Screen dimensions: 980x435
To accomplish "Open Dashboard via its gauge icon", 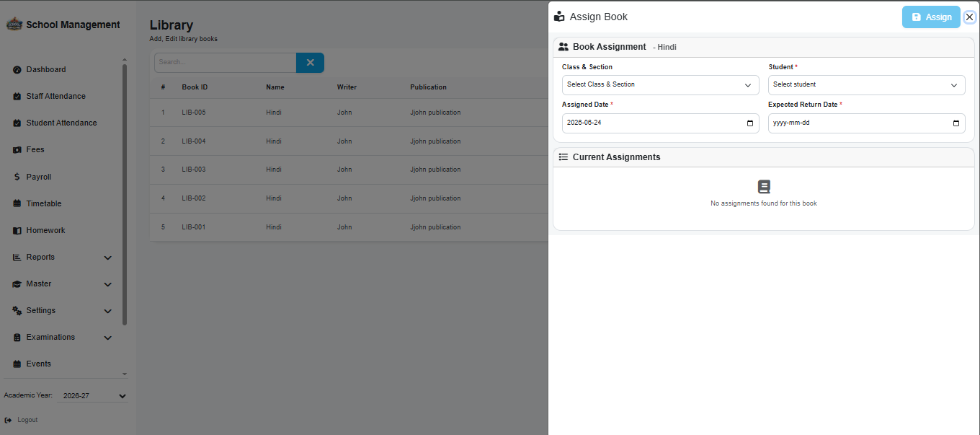I will coord(17,70).
